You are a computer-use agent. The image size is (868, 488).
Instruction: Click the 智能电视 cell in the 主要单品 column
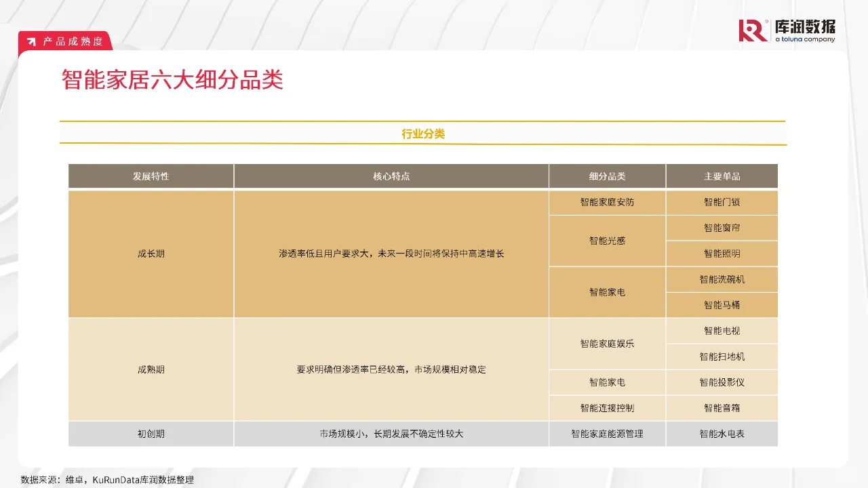[x=722, y=331]
